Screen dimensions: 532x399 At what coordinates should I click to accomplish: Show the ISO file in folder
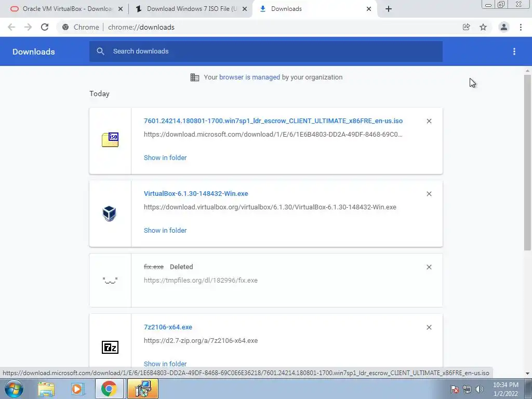click(165, 157)
